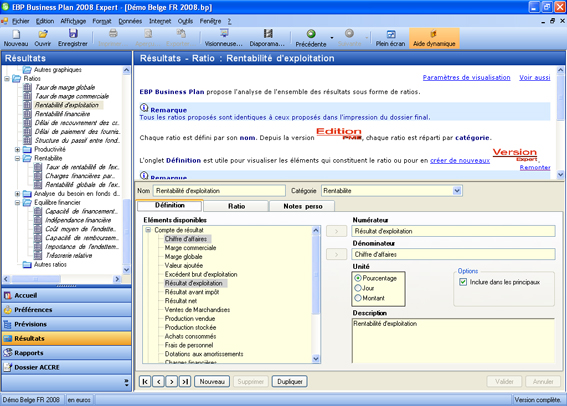
Task: Go to last record navigation button
Action: [x=185, y=381]
